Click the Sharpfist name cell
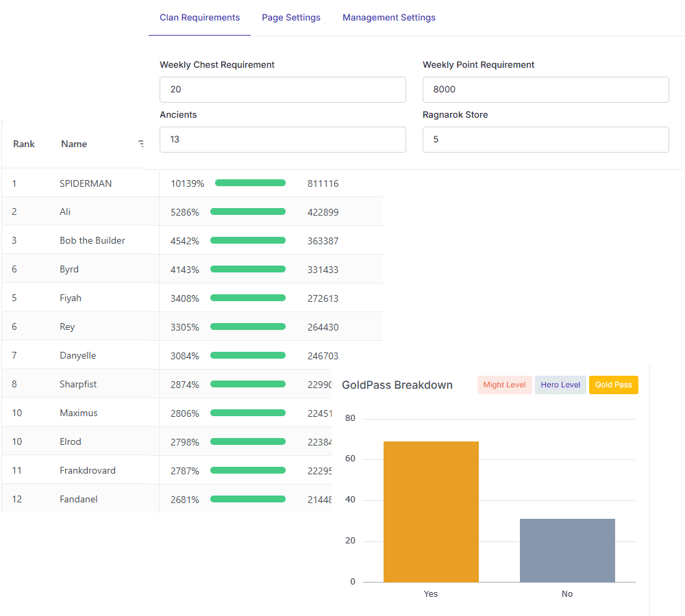The height and width of the screenshot is (616, 685). point(78,384)
